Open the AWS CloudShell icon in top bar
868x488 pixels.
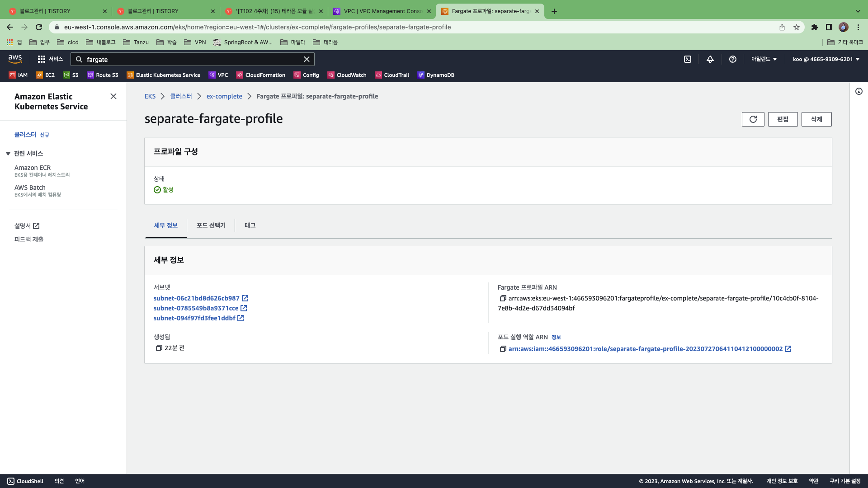click(688, 59)
